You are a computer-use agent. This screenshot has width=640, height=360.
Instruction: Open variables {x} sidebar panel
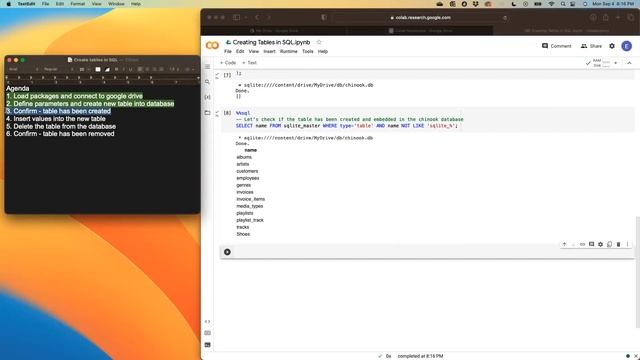(x=207, y=97)
